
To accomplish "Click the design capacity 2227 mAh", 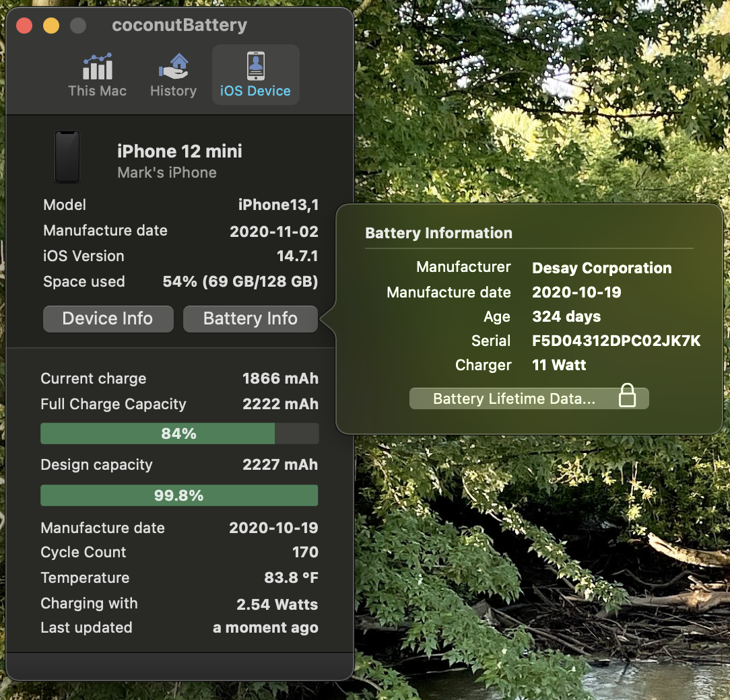I will [280, 464].
